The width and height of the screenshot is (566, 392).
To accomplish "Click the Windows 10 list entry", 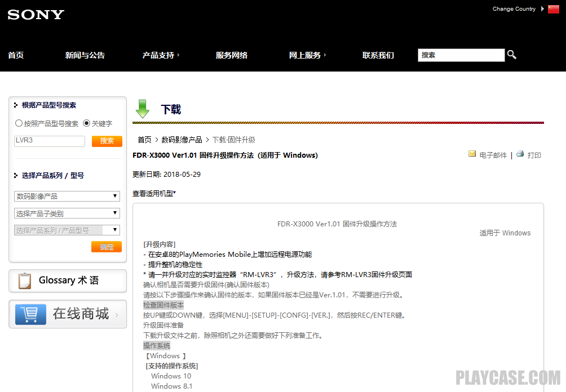I will click(x=171, y=376).
